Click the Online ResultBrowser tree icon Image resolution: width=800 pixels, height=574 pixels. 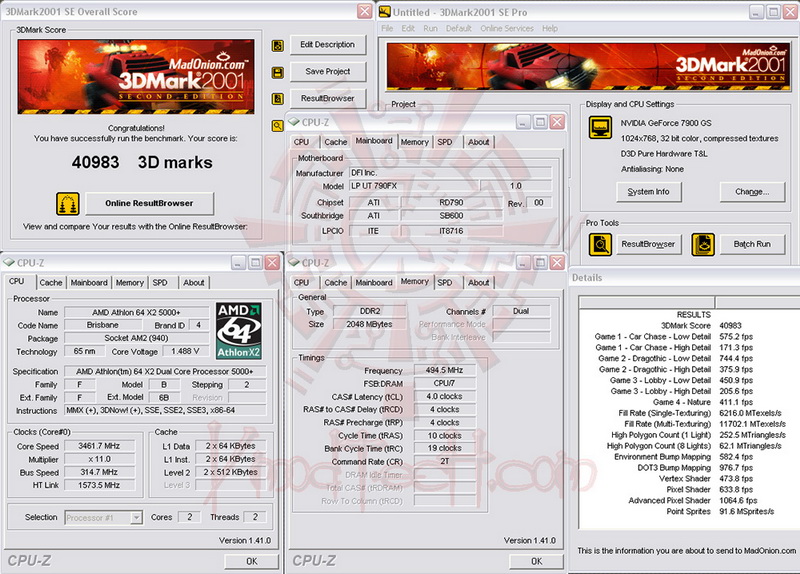pyautogui.click(x=68, y=204)
